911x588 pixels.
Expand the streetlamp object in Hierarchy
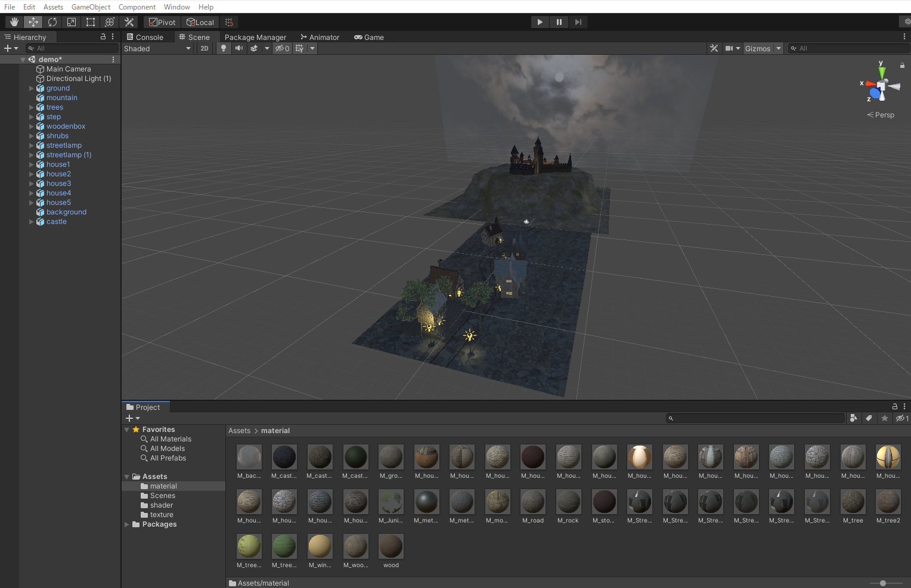click(32, 145)
